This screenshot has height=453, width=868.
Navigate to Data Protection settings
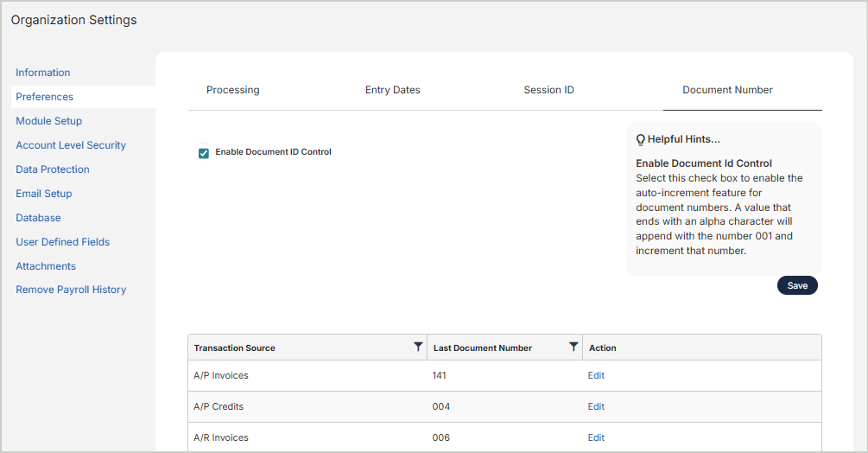[53, 169]
